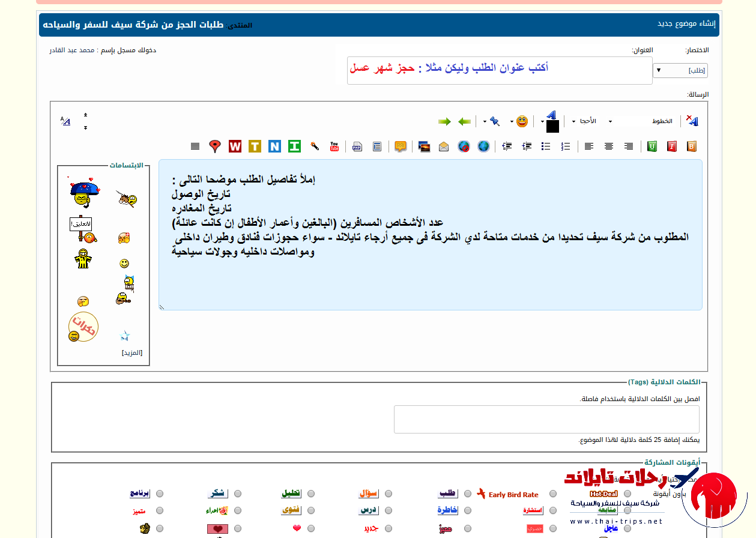756x538 pixels.
Task: Toggle bold formatting in editor toolbar
Action: (x=691, y=146)
